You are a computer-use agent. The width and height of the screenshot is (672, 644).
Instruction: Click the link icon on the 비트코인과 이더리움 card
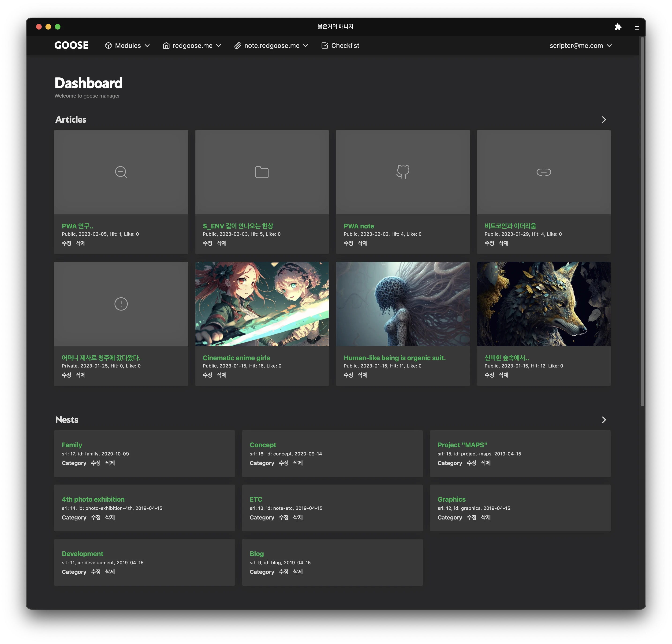(x=544, y=172)
